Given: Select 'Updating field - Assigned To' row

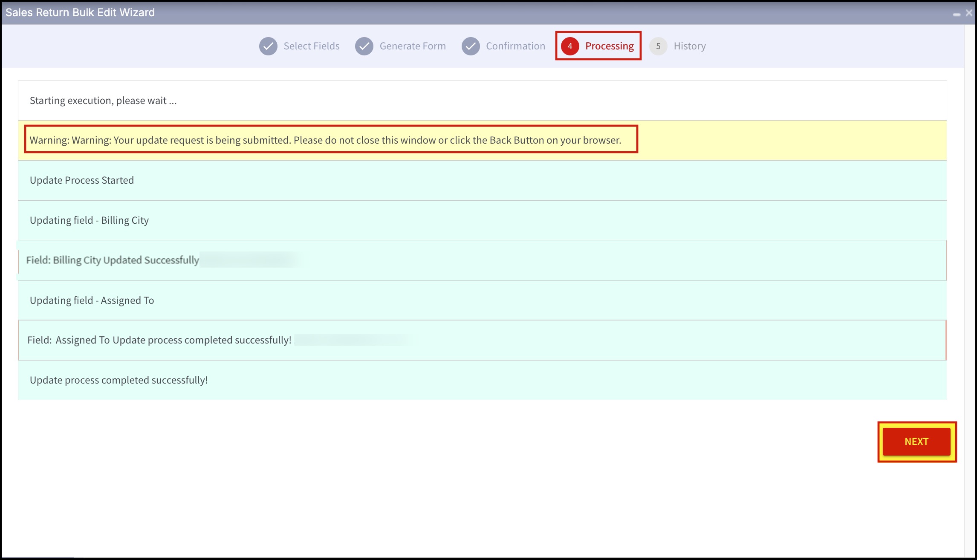Looking at the screenshot, I should pyautogui.click(x=92, y=300).
